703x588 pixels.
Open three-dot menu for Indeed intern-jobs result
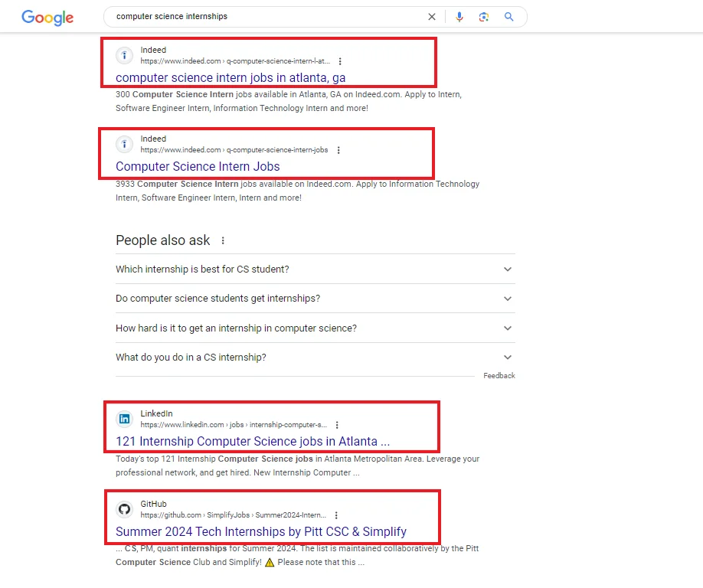pyautogui.click(x=338, y=150)
